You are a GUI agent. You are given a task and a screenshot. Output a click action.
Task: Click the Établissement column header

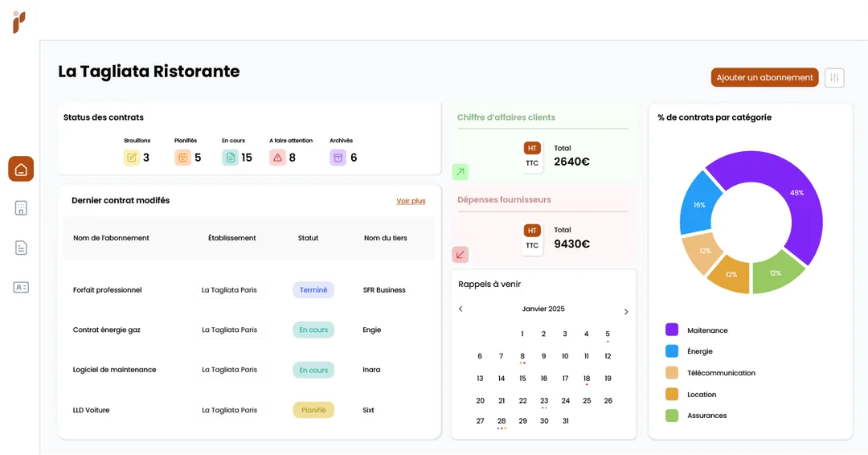[232, 238]
